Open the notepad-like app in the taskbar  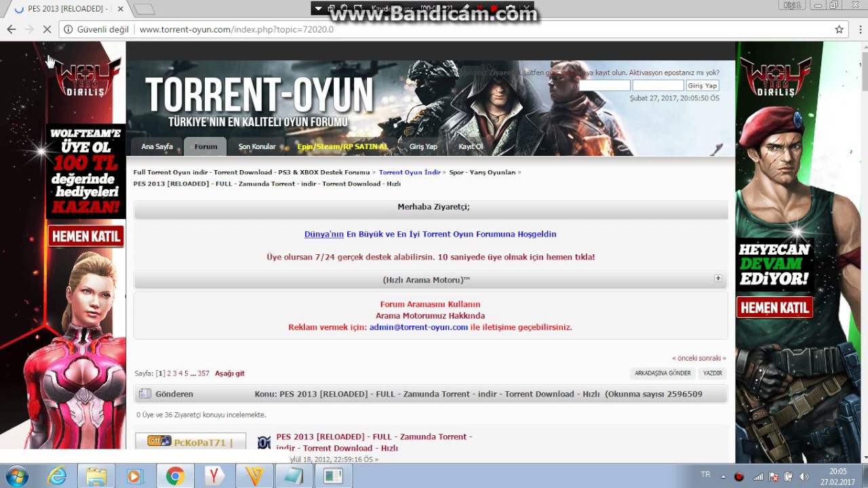click(x=294, y=476)
